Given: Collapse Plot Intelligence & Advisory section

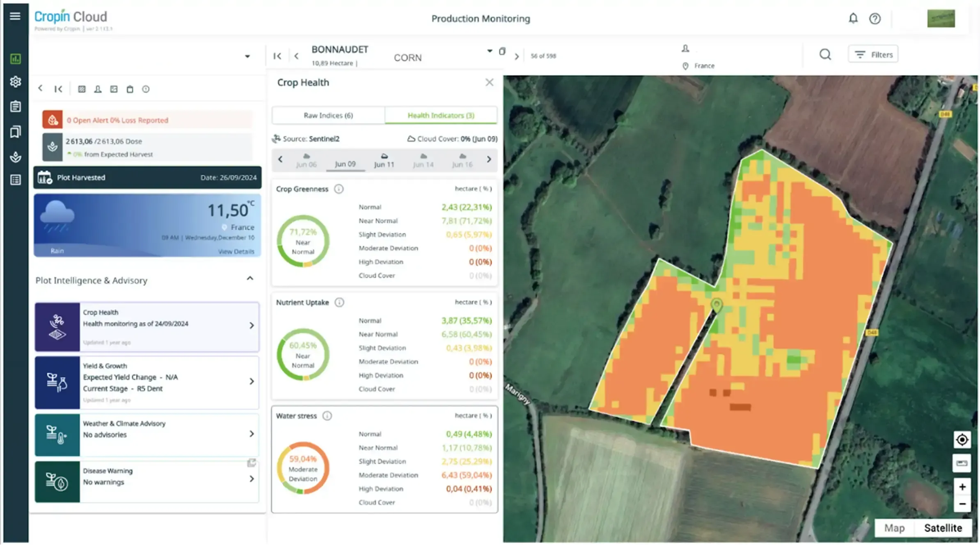Looking at the screenshot, I should click(x=250, y=278).
